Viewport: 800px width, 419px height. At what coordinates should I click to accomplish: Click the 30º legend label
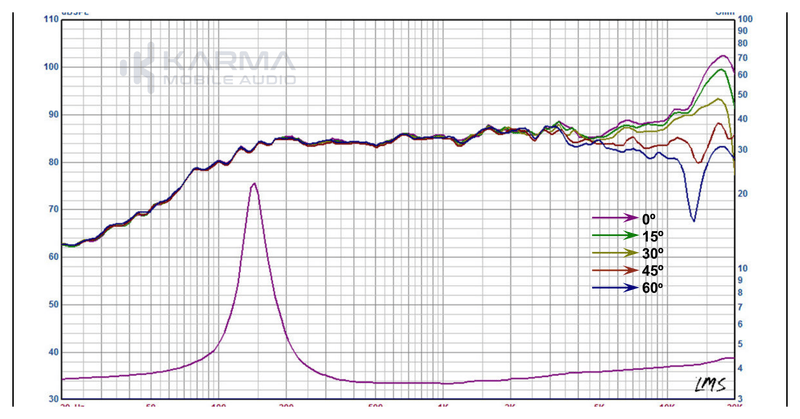(653, 253)
